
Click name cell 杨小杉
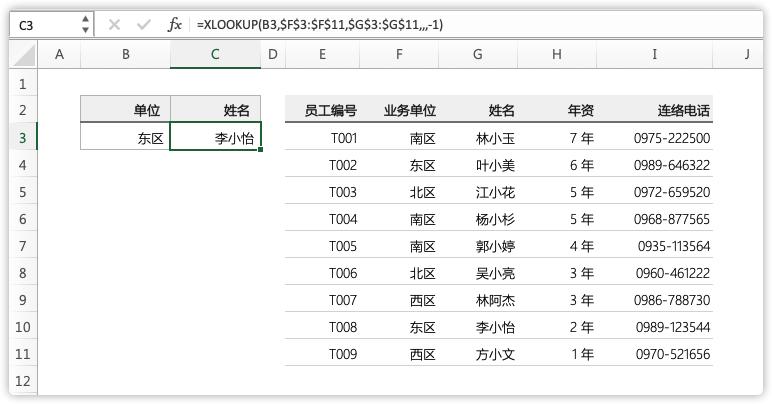pos(478,218)
